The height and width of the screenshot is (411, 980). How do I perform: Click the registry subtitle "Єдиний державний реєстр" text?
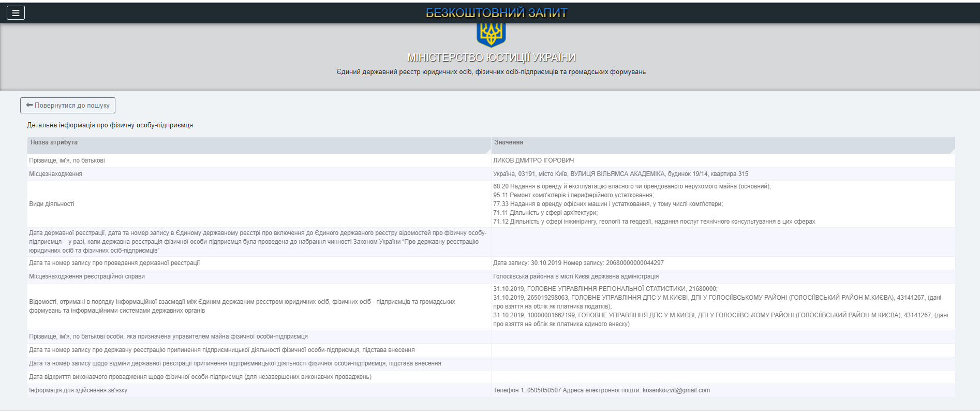coord(491,72)
